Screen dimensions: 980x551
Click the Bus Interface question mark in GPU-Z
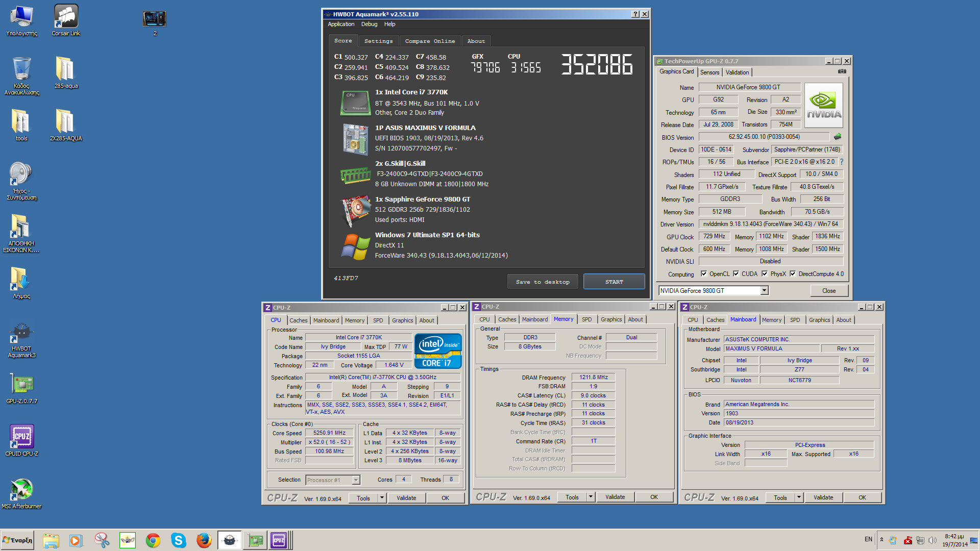click(842, 162)
